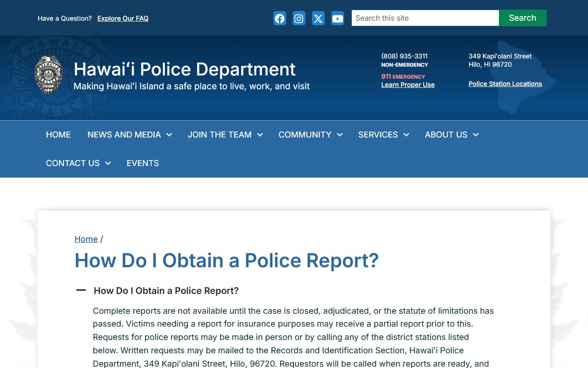Open the NEWS AND MEDIA menu
The width and height of the screenshot is (588, 368).
click(x=124, y=135)
